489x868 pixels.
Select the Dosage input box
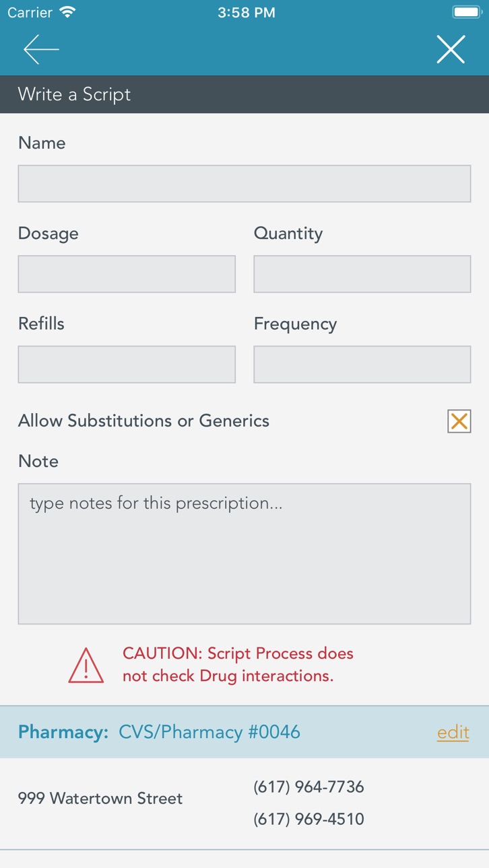pyautogui.click(x=127, y=274)
